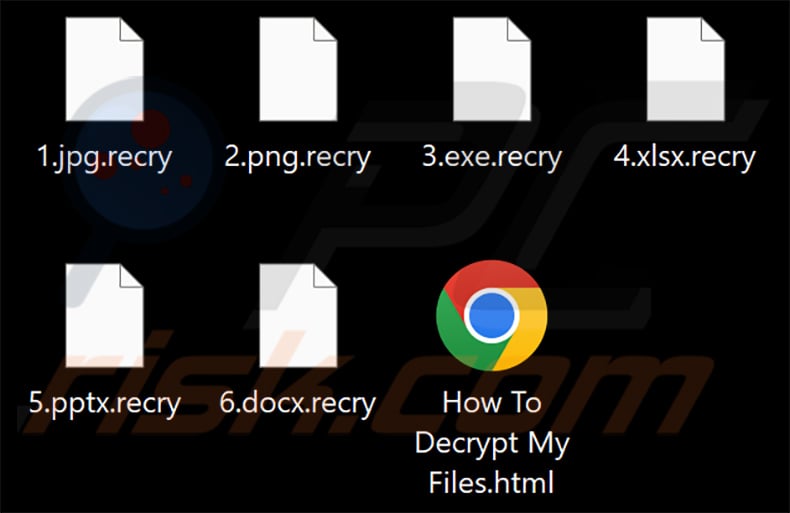
Task: Select the 5.pptx.recry file icon
Action: pyautogui.click(x=104, y=315)
